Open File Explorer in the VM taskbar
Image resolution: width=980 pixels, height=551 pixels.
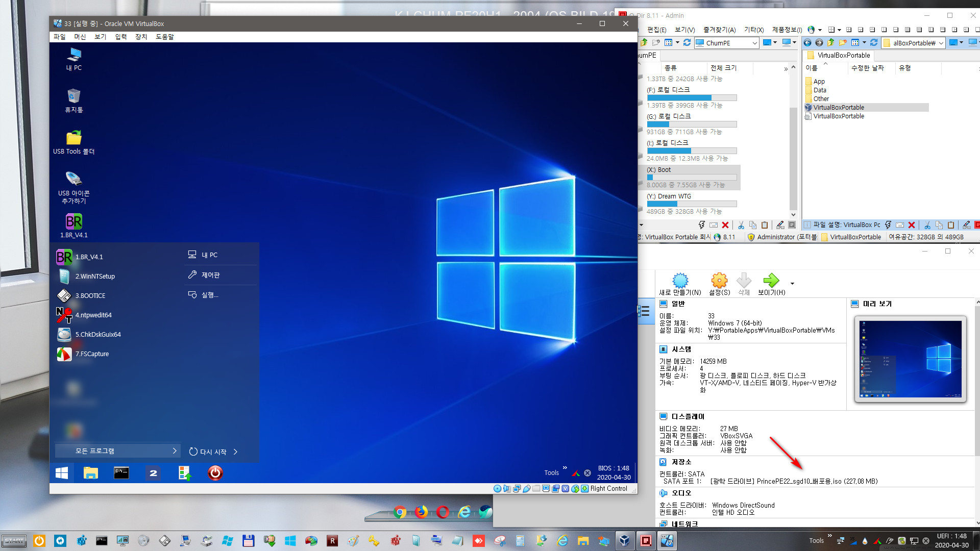tap(91, 473)
